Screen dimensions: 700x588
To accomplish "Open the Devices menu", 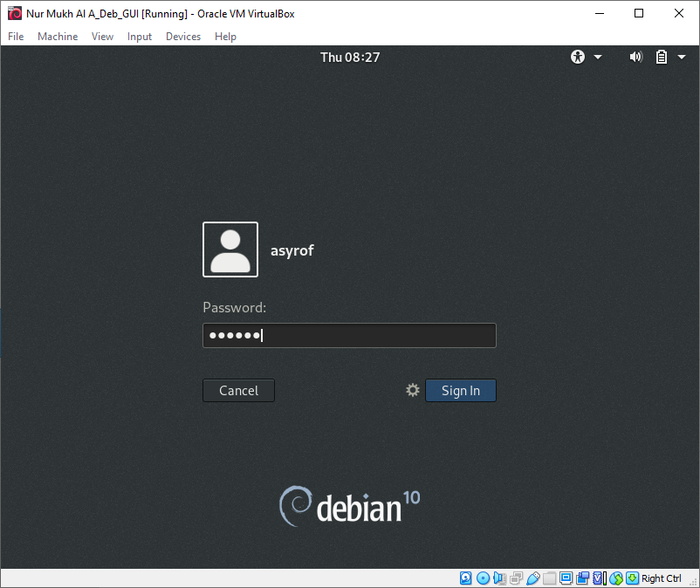I will click(x=183, y=37).
